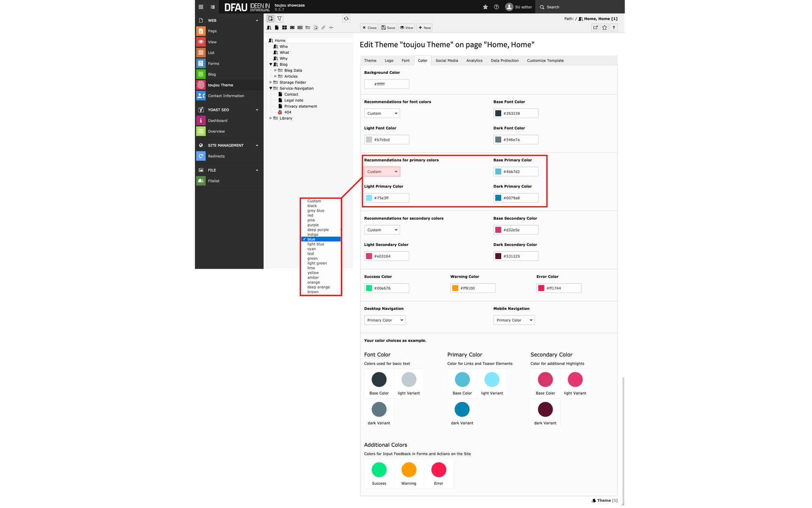Switch to the Analytics tab
This screenshot has height=508, width=812.
click(474, 61)
